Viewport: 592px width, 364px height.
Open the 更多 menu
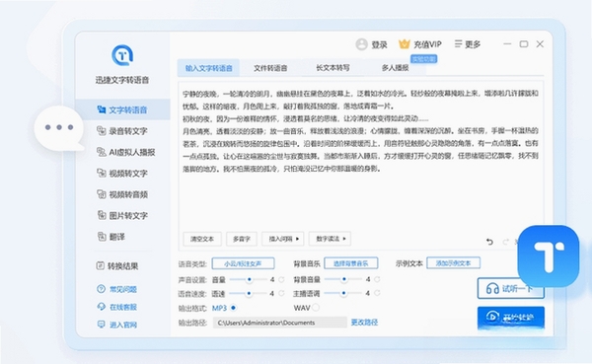(468, 44)
